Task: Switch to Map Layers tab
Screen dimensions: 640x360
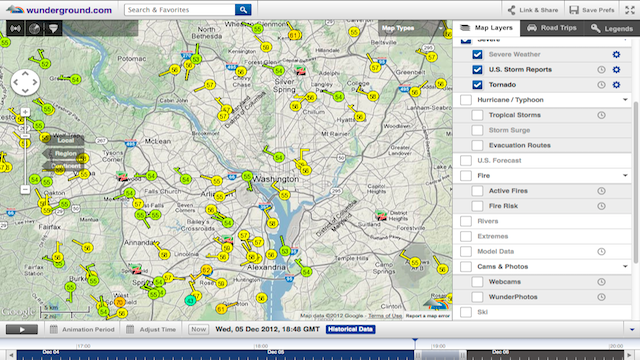Action: tap(486, 28)
